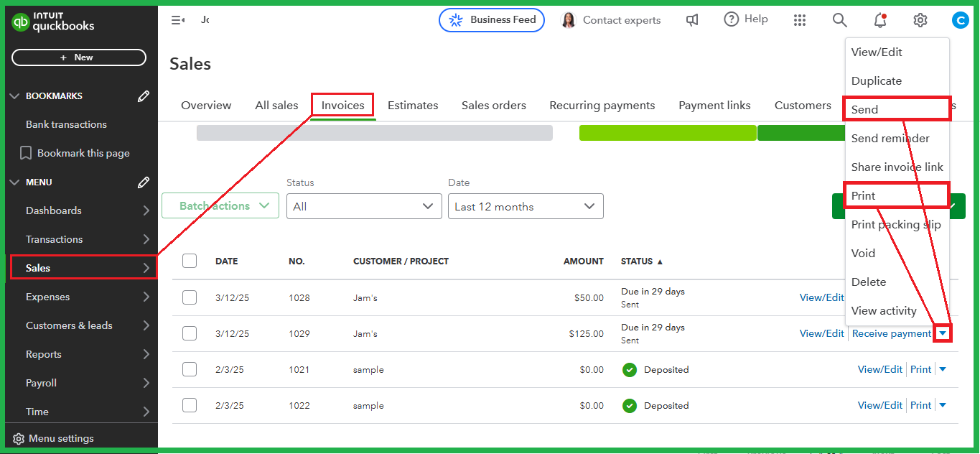Click the Menu settings gear icon
The height and width of the screenshot is (454, 980).
pyautogui.click(x=19, y=438)
